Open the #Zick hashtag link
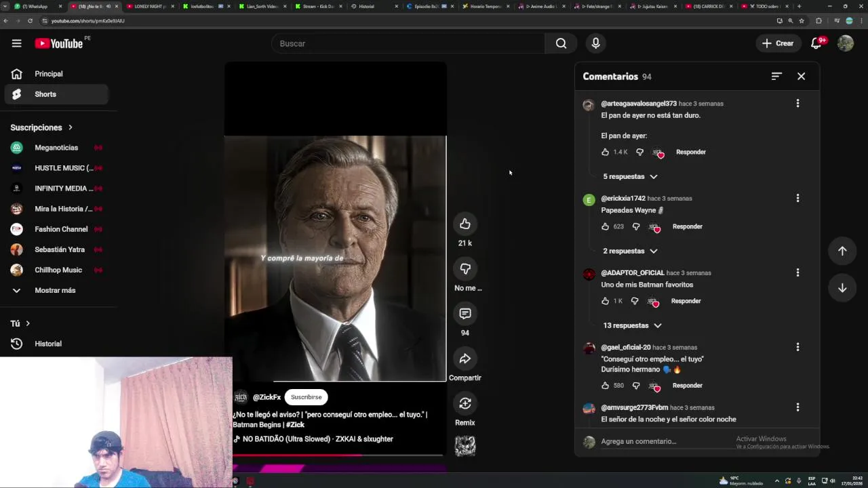868x488 pixels. pos(295,425)
